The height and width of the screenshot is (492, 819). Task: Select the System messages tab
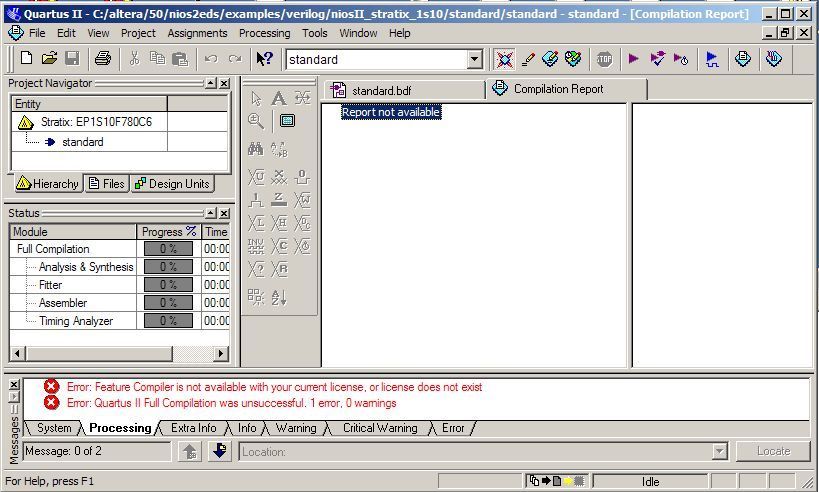(x=54, y=428)
